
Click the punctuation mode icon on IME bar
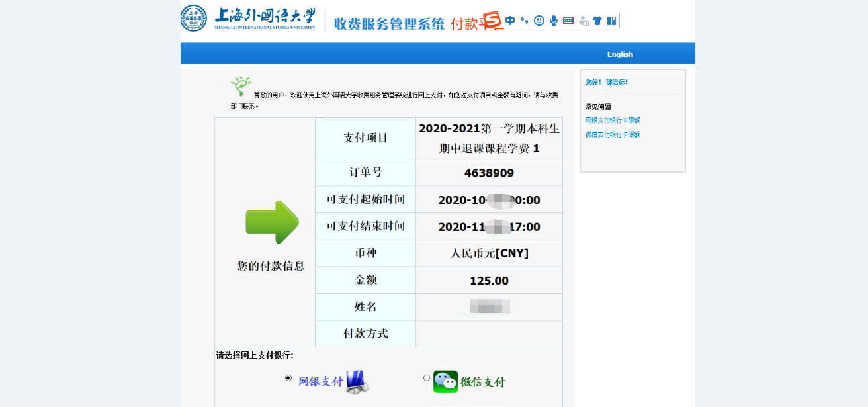[524, 21]
